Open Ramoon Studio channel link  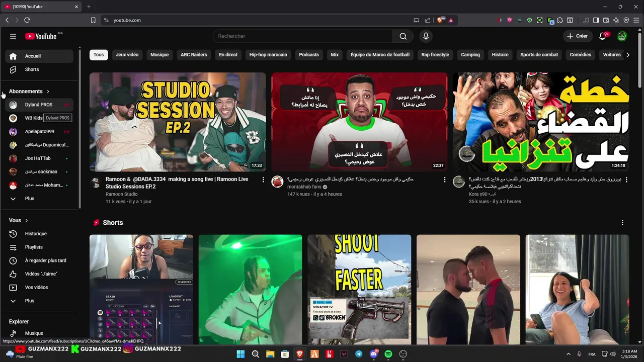[121, 194]
